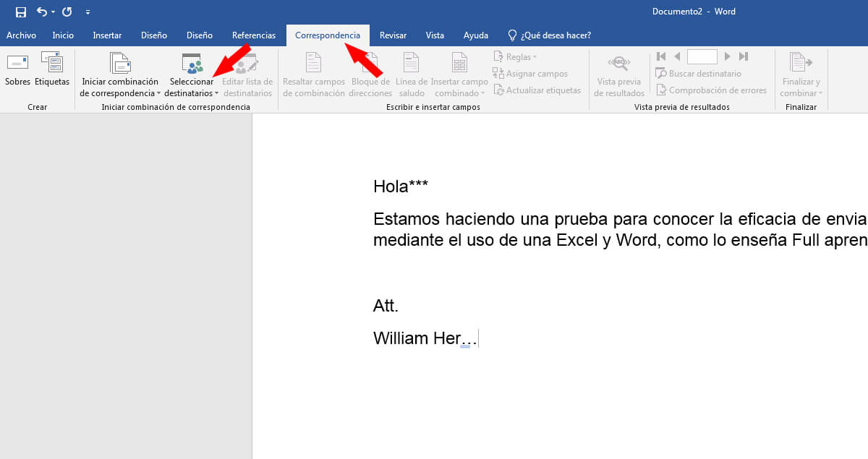Switch to the Referencias tab

(254, 35)
